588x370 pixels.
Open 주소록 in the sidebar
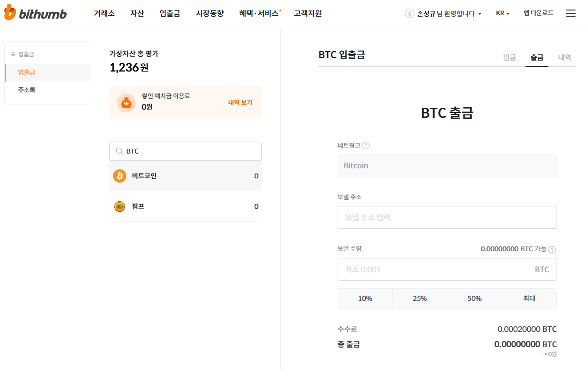27,90
